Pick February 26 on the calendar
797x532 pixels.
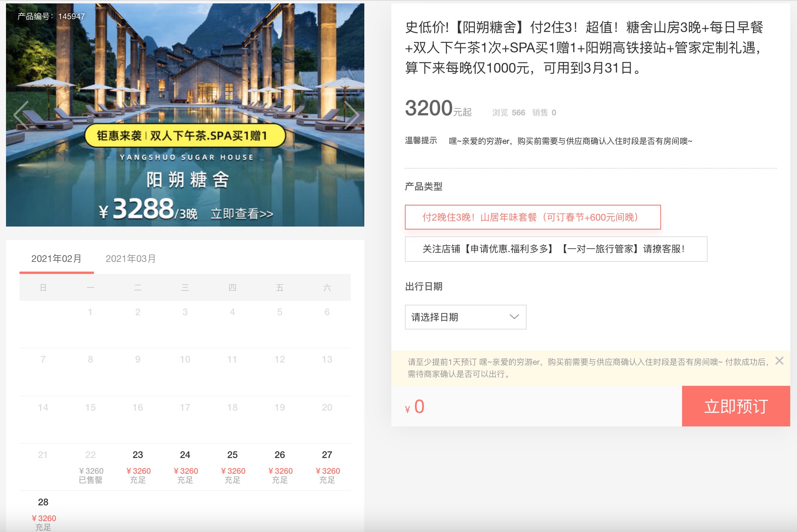tap(280, 467)
